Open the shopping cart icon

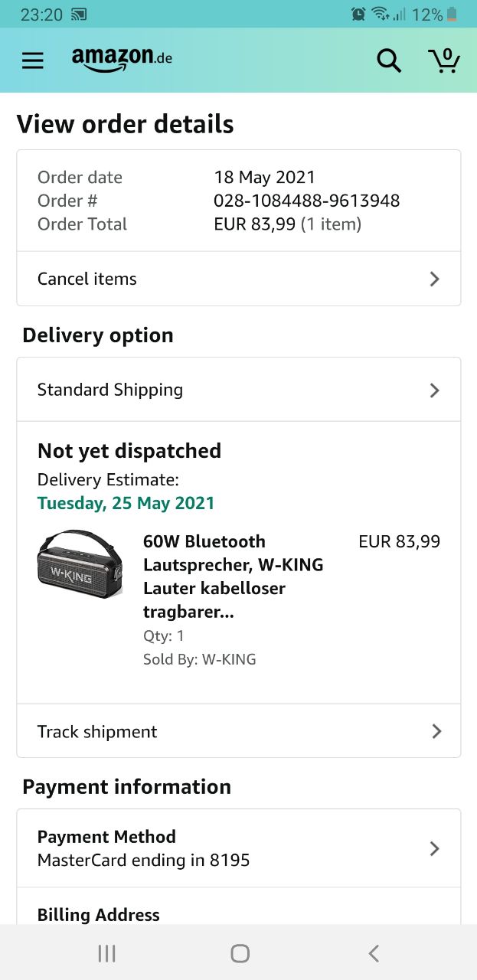click(x=443, y=60)
